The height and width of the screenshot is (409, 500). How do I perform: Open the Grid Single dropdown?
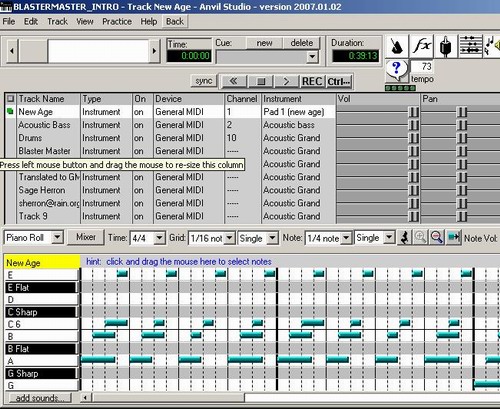point(272,238)
